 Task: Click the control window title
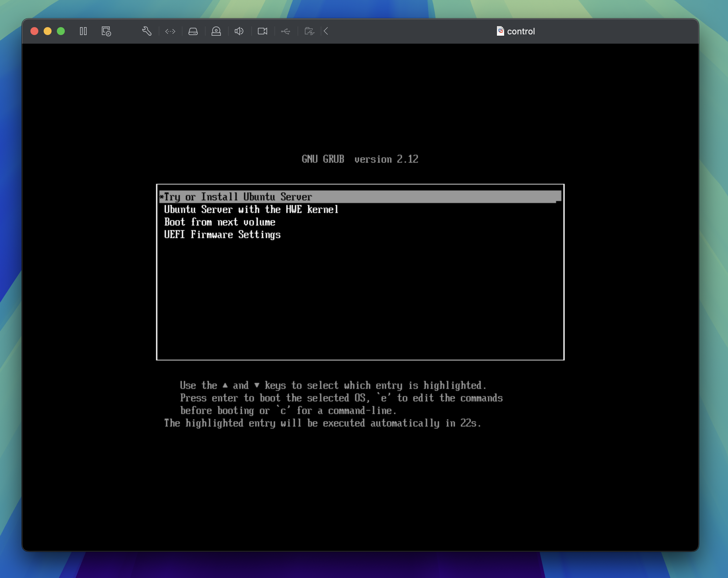click(521, 31)
